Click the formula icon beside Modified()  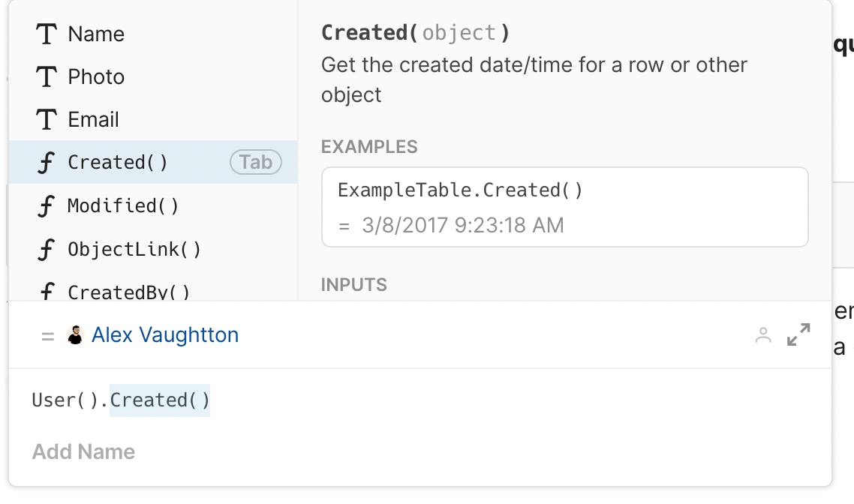point(47,205)
